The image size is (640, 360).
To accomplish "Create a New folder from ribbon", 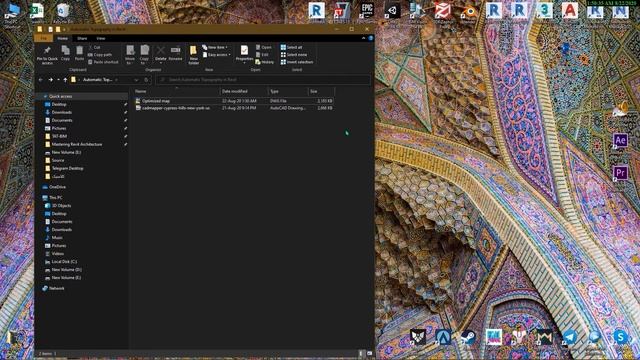I will [193, 55].
